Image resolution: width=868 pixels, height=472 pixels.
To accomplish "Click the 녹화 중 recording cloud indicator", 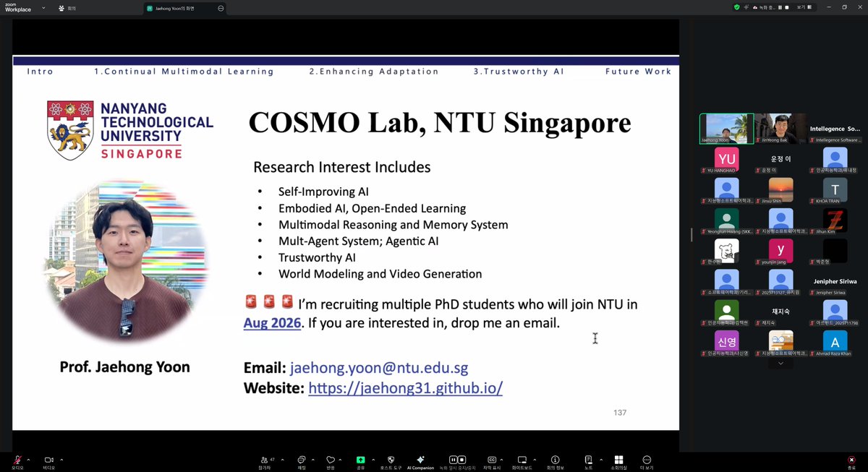I will point(765,7).
